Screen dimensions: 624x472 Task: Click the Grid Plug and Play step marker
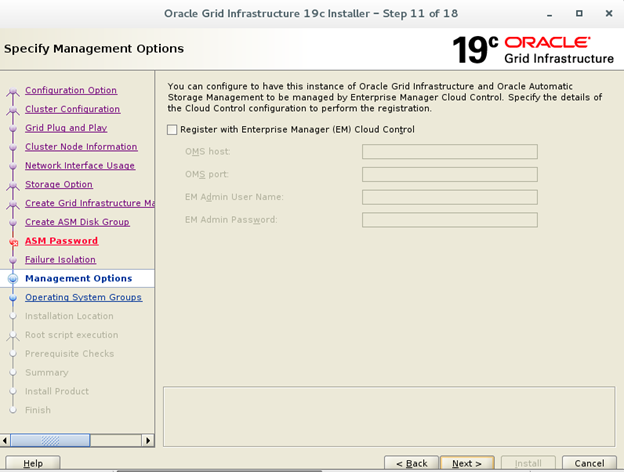pyautogui.click(x=13, y=129)
